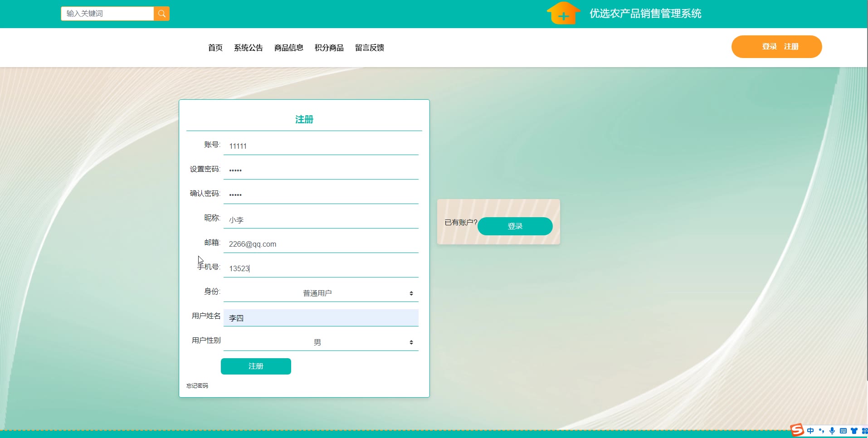Screen dimensions: 868x438
Task: Open the IME soft keyboard icon
Action: 843,431
